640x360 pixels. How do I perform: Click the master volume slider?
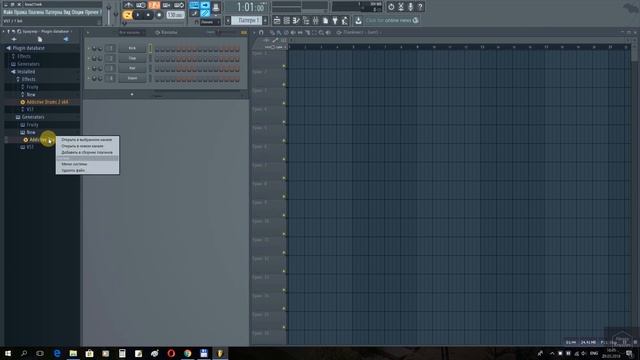coord(109,13)
